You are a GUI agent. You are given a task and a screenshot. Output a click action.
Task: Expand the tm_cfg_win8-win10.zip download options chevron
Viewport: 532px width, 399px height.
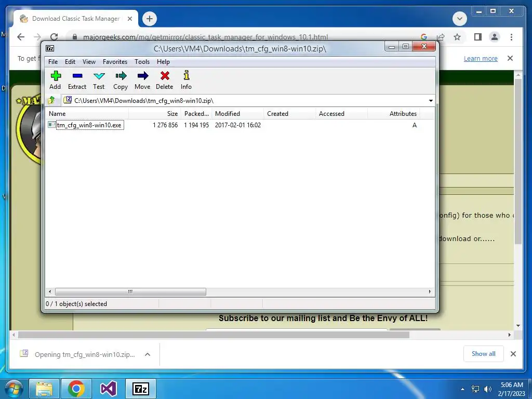click(147, 354)
